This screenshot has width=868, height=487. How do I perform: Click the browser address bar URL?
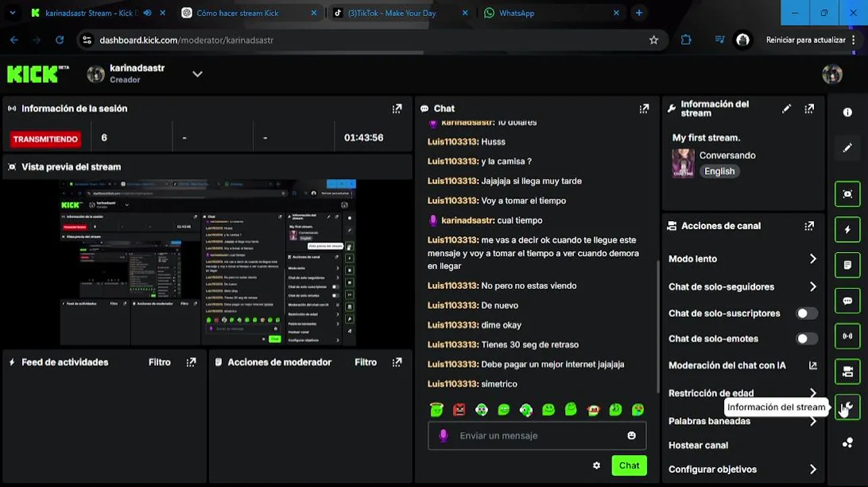click(187, 40)
